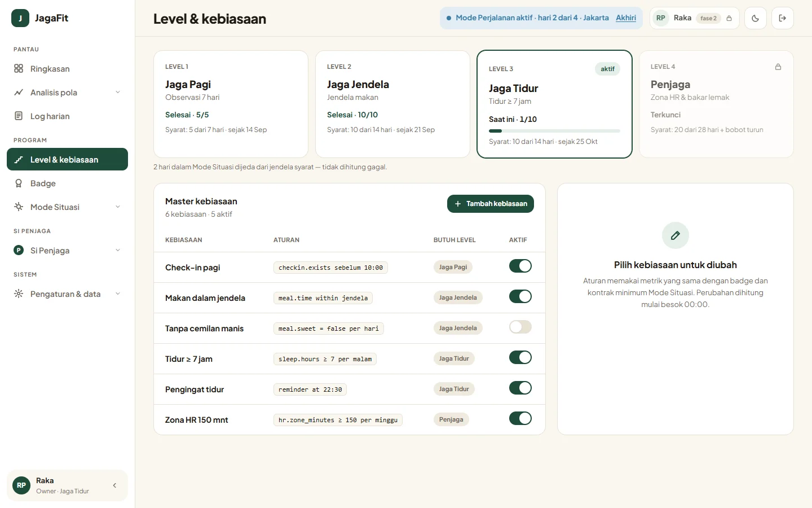Viewport: 812px width, 508px height.
Task: Toggle the Zona HR 150 mnt habit
Action: 520,419
